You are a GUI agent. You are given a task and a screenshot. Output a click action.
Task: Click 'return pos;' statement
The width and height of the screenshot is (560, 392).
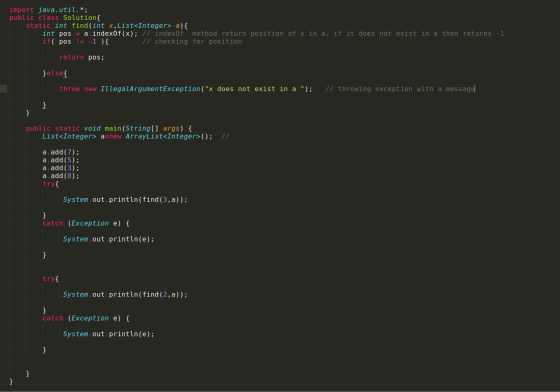click(x=81, y=57)
